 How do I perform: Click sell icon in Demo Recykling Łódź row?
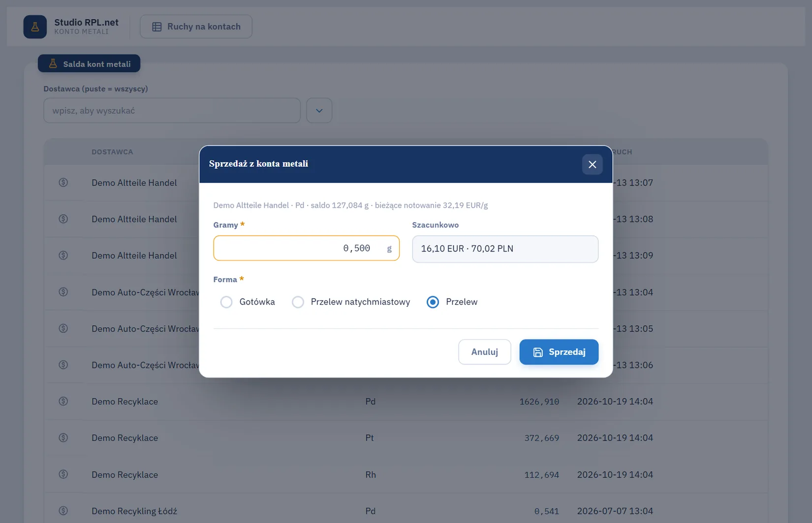63,511
